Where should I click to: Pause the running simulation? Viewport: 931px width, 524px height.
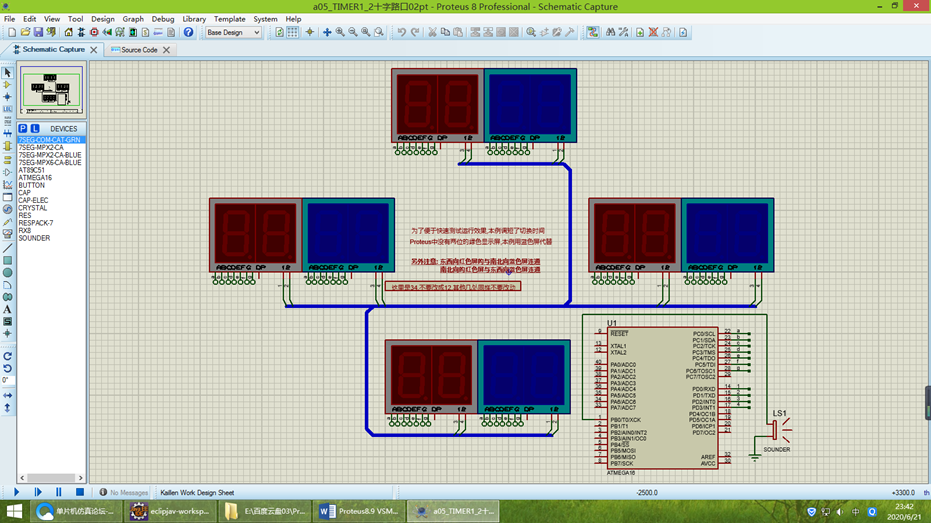click(58, 492)
